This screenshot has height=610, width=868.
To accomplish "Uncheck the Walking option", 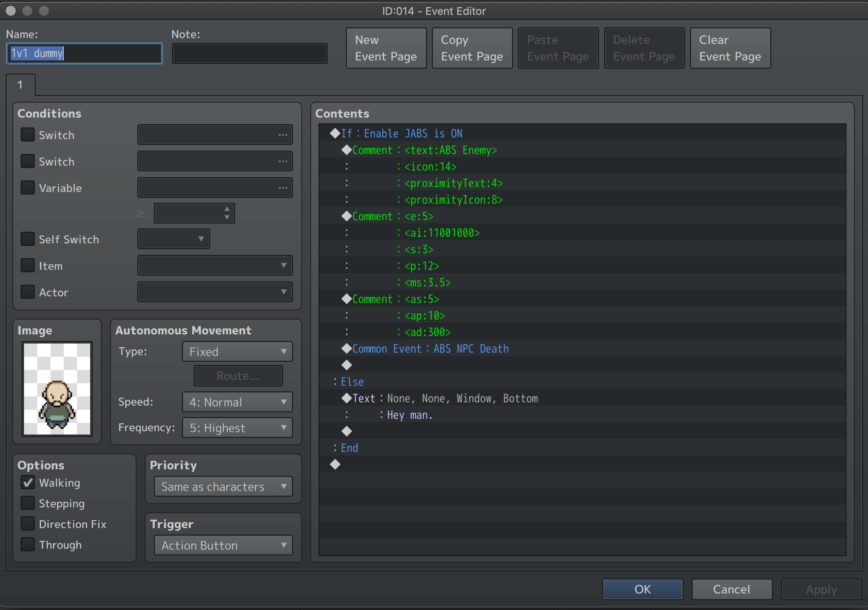I will click(28, 482).
